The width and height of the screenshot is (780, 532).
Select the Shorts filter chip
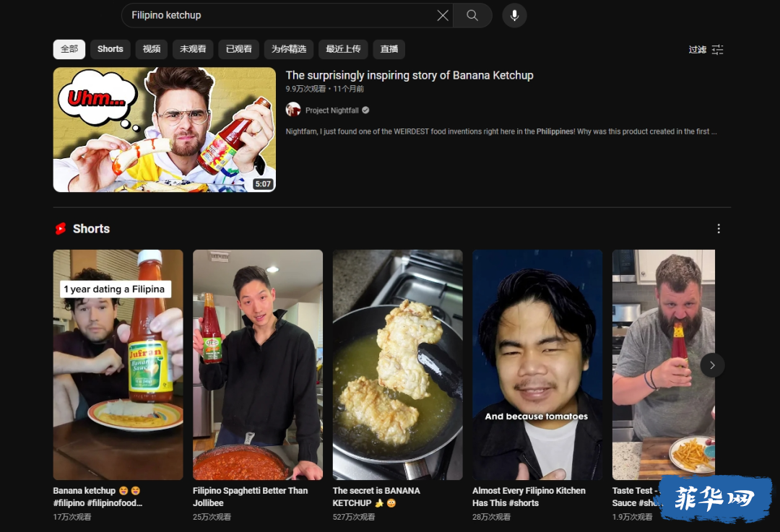(x=110, y=49)
